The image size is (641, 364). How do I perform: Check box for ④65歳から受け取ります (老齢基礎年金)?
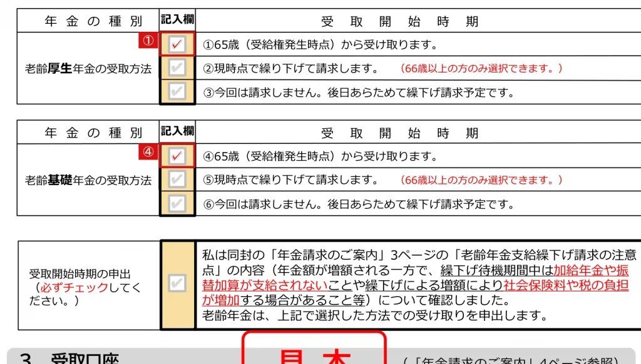pos(177,156)
